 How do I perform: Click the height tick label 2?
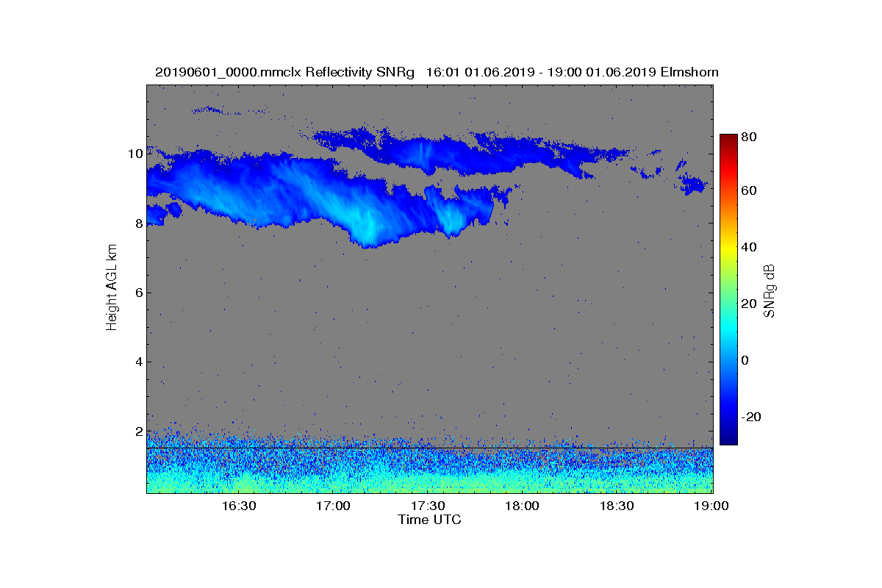click(137, 431)
